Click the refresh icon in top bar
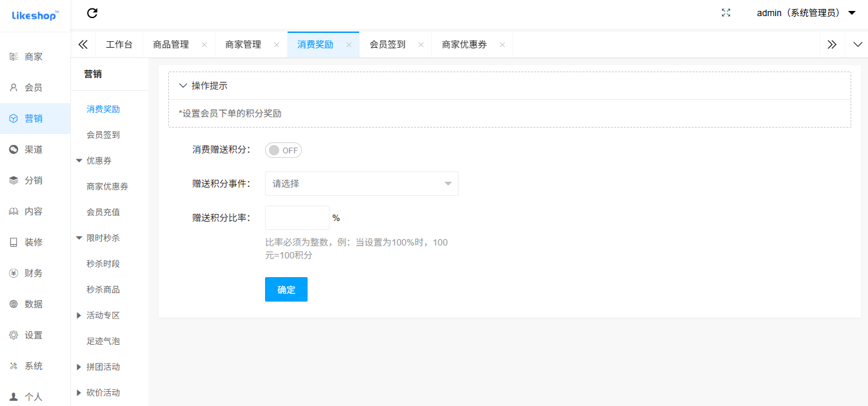Screen dimensions: 868x406 tap(92, 13)
